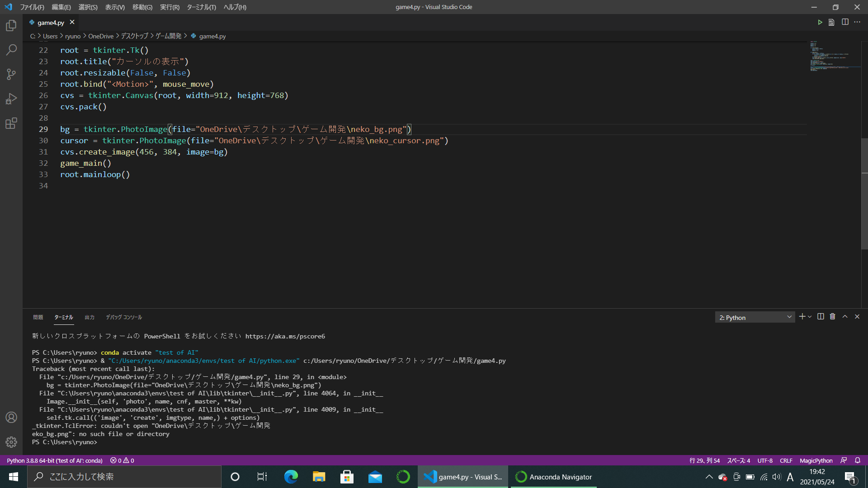The height and width of the screenshot is (488, 868).
Task: Open Microsoft Edge from taskbar
Action: point(291,477)
